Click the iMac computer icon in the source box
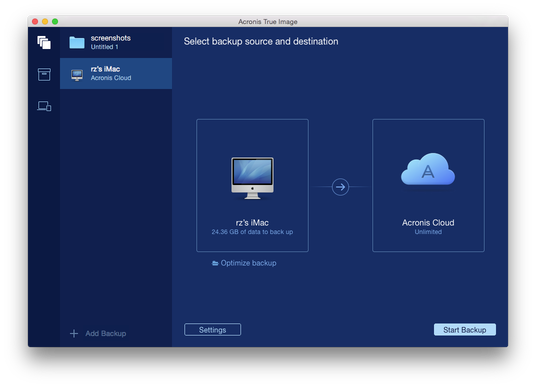The height and width of the screenshot is (387, 536). [x=252, y=178]
